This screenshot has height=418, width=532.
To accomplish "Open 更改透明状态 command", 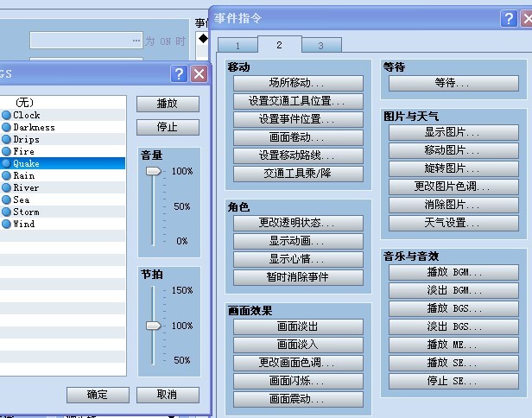I will point(298,223).
